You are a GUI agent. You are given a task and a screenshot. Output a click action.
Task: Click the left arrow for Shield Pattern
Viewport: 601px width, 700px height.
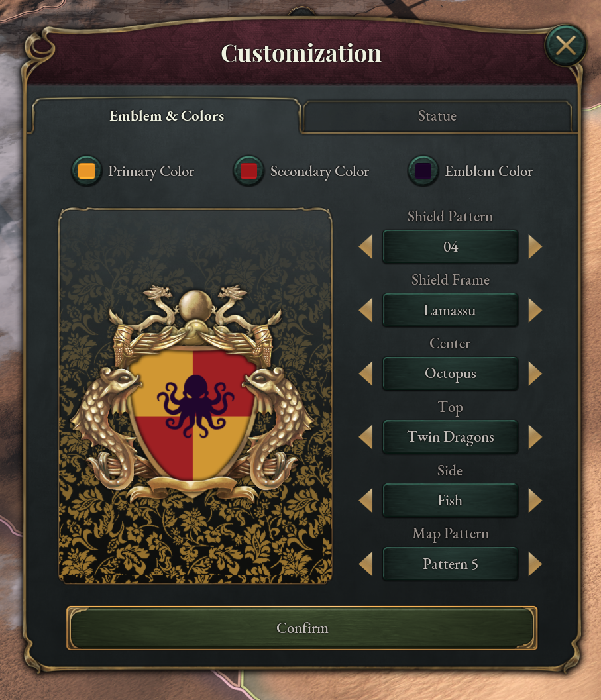tap(366, 247)
